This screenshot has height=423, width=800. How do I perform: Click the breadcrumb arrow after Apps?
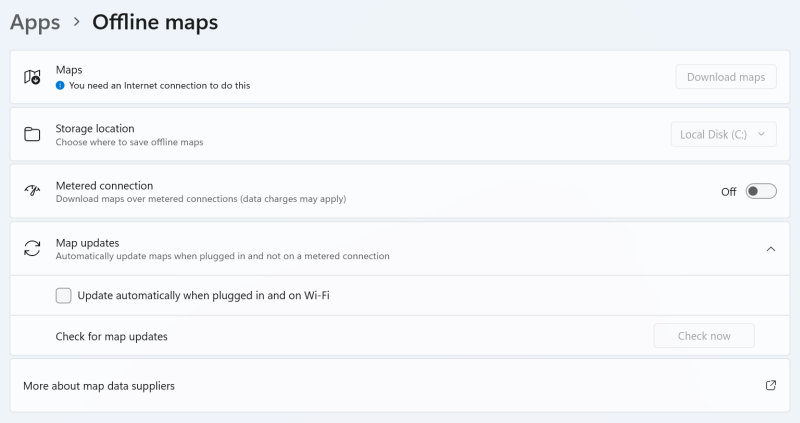pyautogui.click(x=77, y=22)
